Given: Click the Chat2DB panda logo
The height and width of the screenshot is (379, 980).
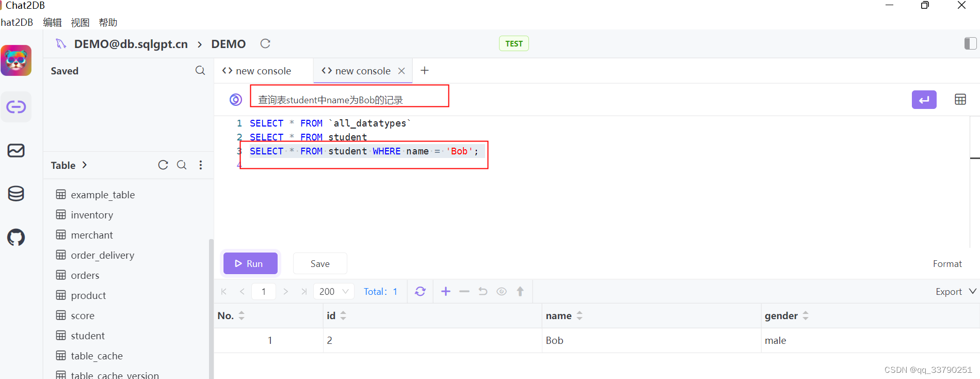Looking at the screenshot, I should [x=16, y=60].
